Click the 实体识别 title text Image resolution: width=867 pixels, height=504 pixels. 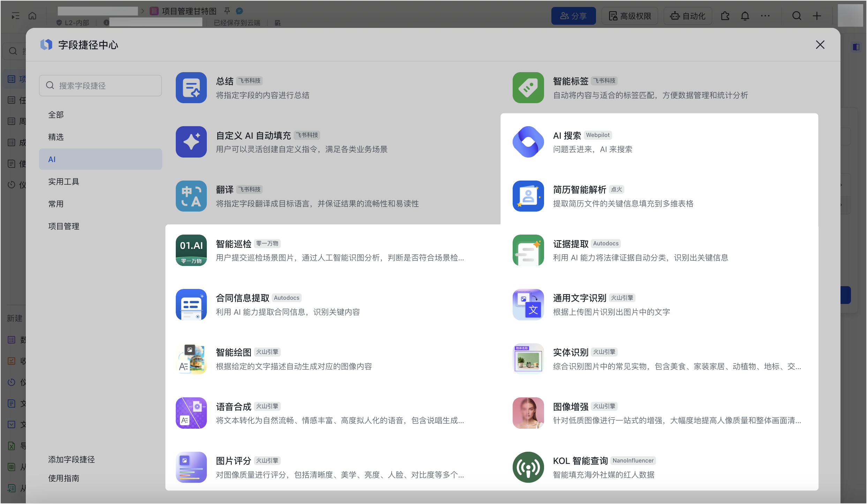[x=571, y=352]
